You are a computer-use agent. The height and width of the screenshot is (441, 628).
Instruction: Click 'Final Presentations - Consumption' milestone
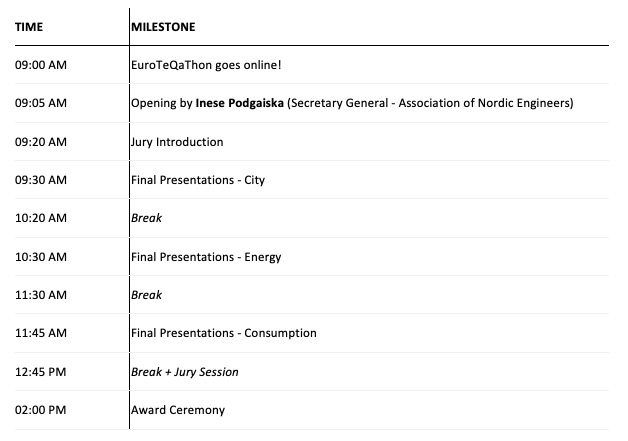(224, 333)
